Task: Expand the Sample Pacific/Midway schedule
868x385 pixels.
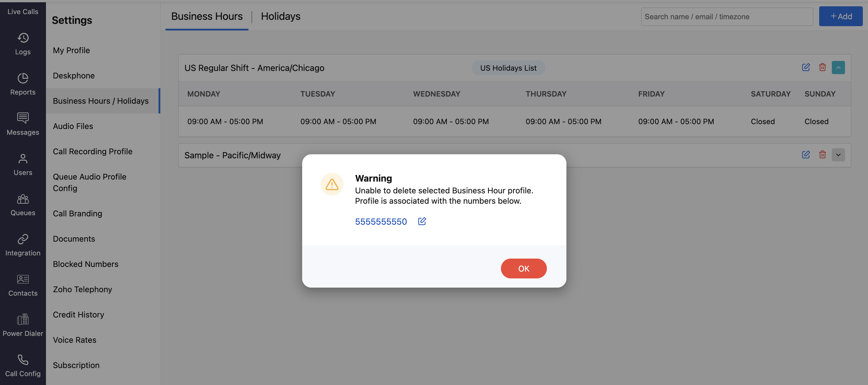Action: (838, 155)
